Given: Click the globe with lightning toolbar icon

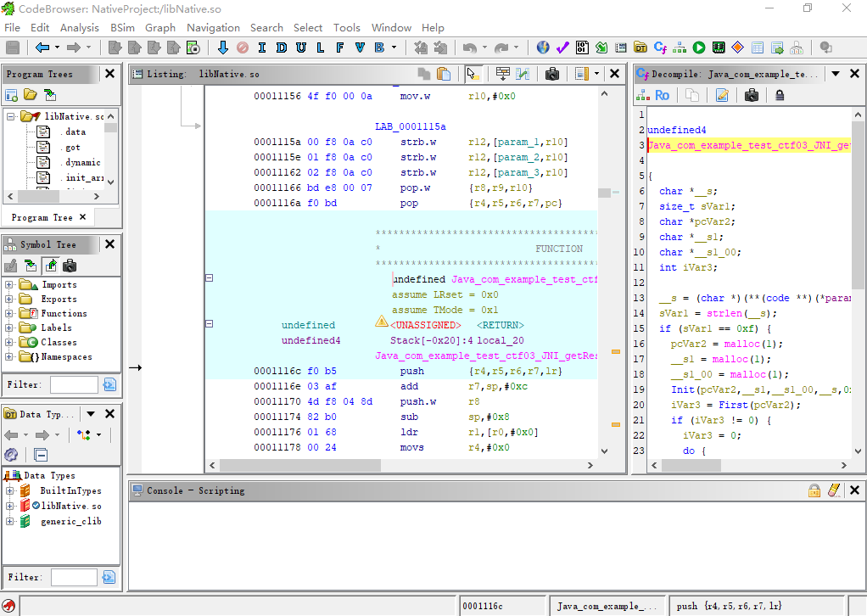Looking at the screenshot, I should pos(543,48).
